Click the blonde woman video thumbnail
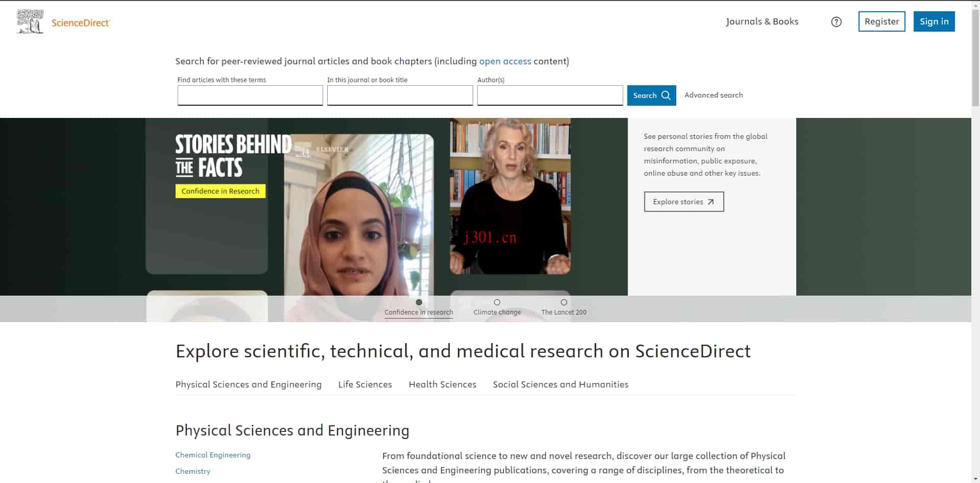This screenshot has height=483, width=980. pos(510,196)
